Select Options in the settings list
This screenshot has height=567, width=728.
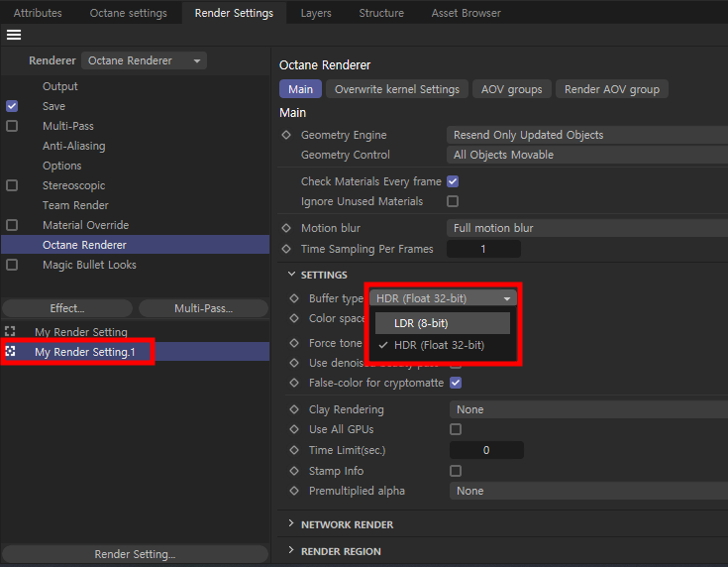[61, 166]
